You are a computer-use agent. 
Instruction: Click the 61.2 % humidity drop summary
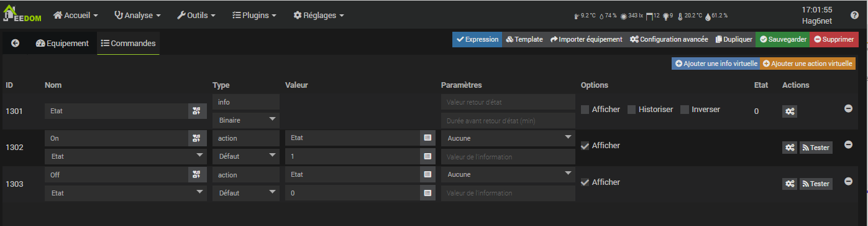point(716,16)
